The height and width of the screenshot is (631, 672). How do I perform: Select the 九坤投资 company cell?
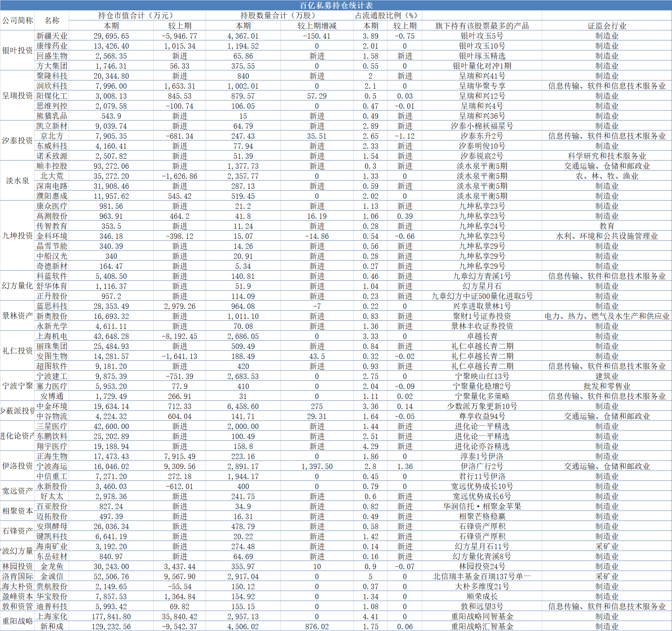[18, 236]
